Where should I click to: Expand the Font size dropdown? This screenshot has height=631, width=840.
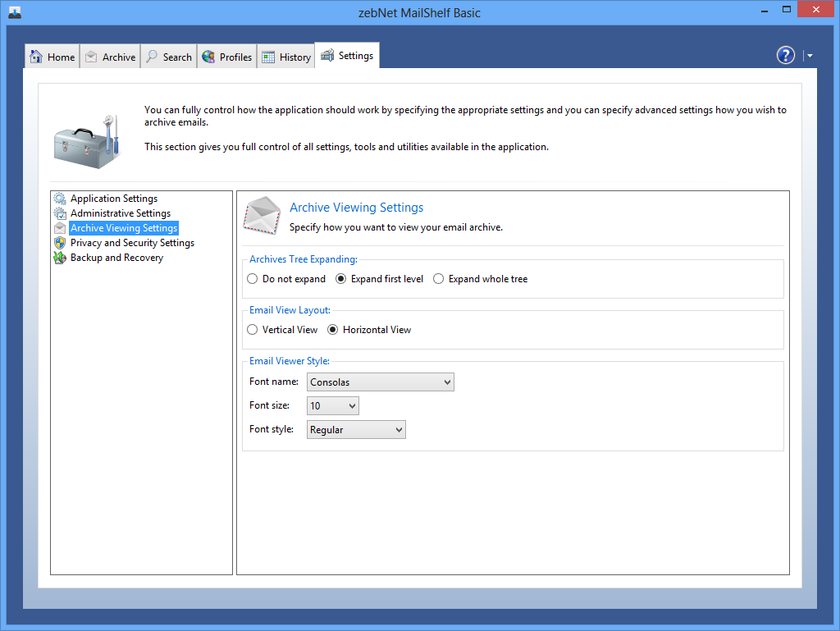coord(333,405)
